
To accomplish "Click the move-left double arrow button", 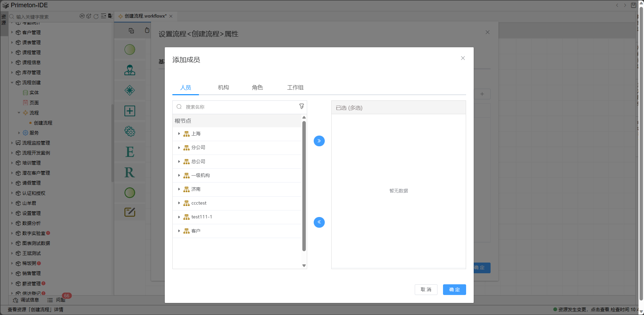I will pos(319,222).
